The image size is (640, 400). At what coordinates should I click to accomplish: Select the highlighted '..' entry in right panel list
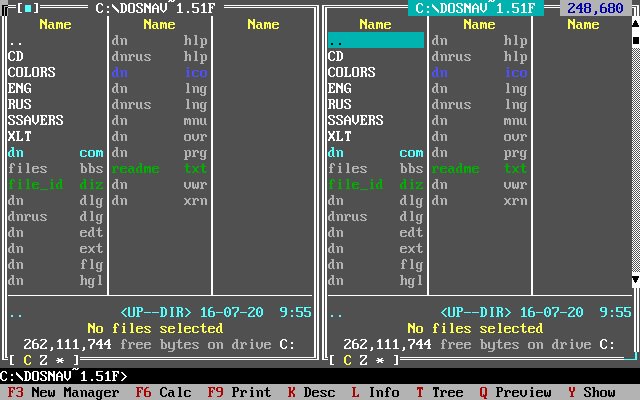(376, 40)
